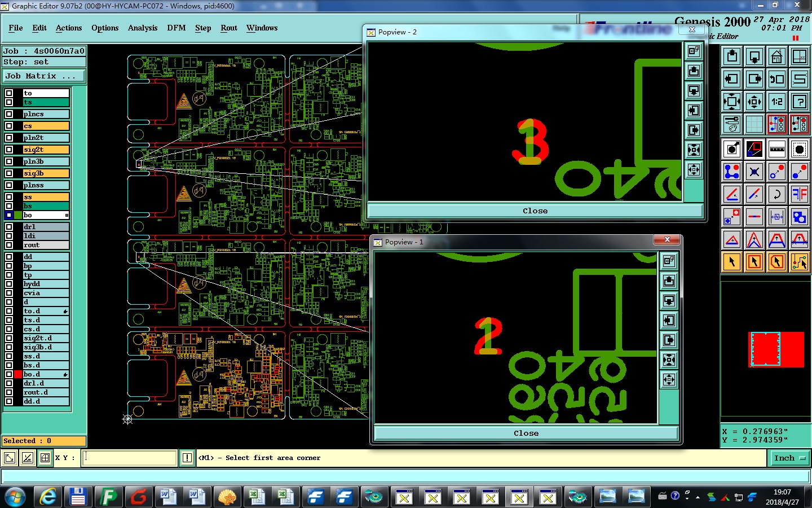Open the Rout menu
The image size is (812, 508).
click(229, 28)
